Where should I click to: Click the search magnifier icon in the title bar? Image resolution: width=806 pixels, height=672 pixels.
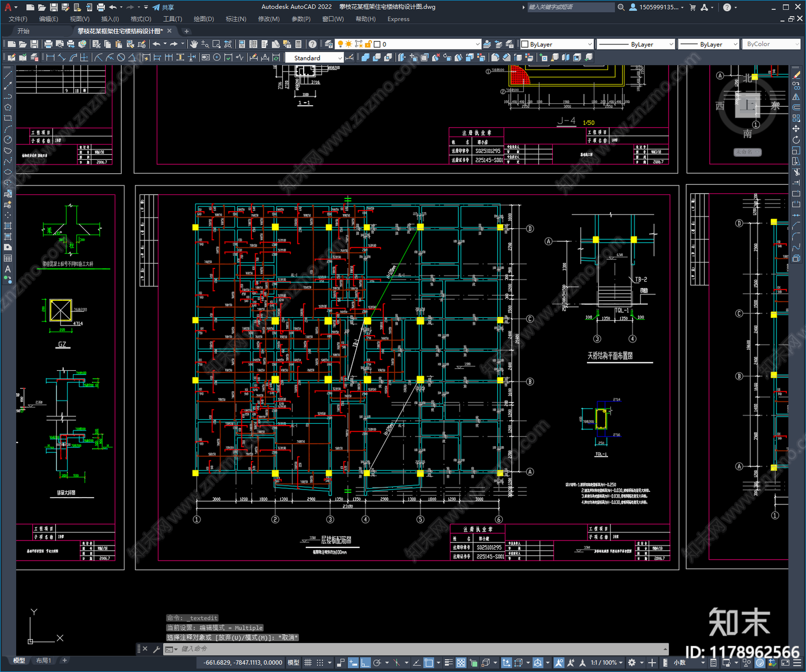621,7
